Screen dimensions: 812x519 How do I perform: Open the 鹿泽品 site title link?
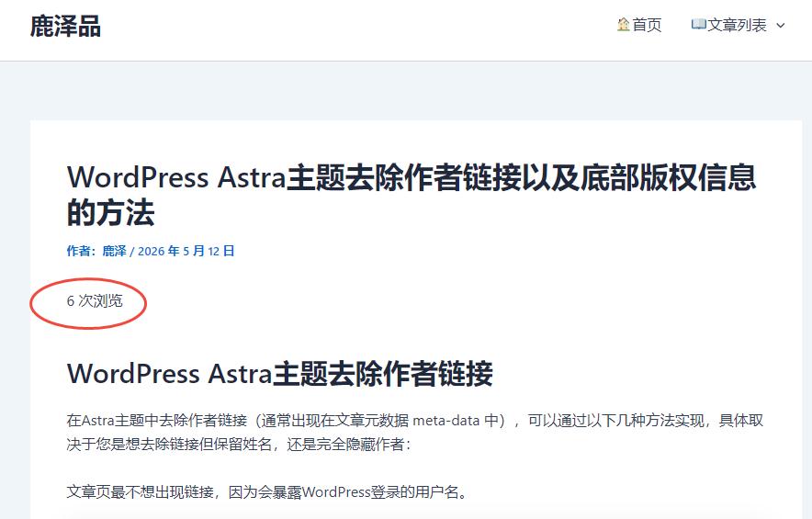(65, 26)
